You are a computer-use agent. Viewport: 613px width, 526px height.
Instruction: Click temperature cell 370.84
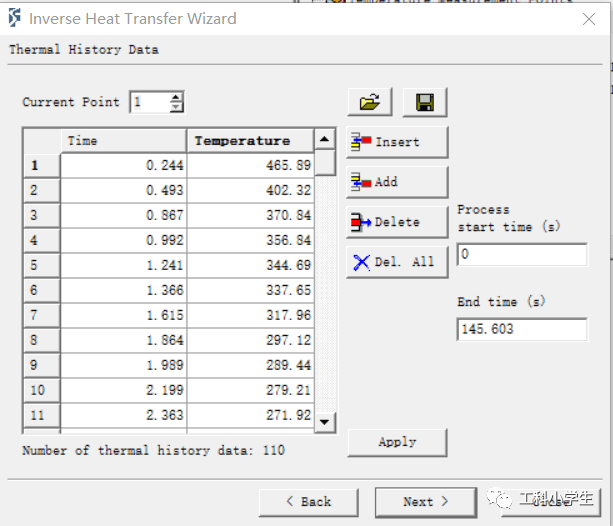point(251,216)
